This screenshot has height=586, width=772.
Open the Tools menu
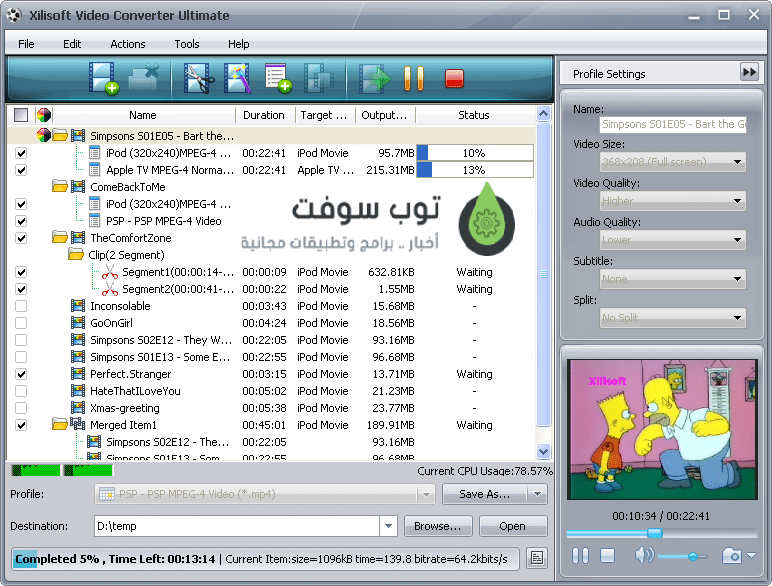pyautogui.click(x=187, y=44)
